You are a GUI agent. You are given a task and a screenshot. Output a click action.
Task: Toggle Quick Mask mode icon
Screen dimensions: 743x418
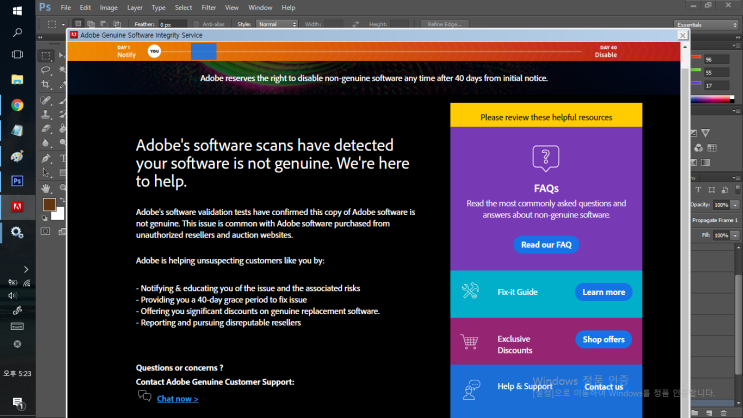click(45, 231)
